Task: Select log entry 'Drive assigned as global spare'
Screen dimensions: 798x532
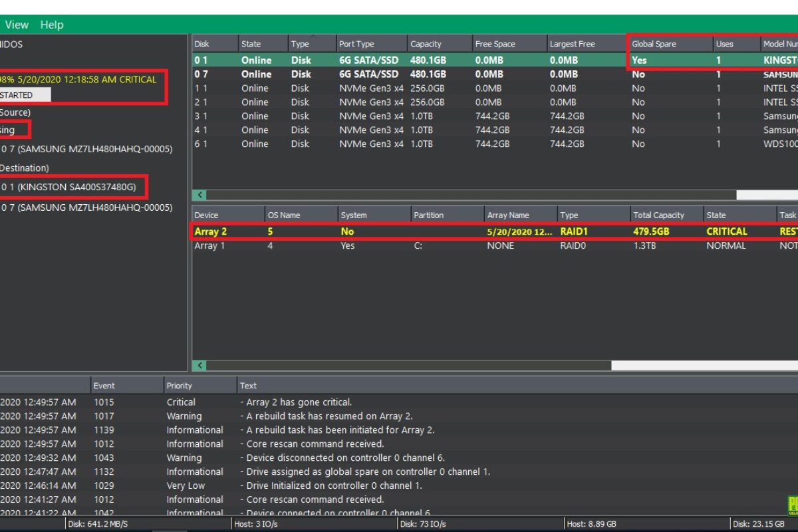Action: (x=399, y=471)
